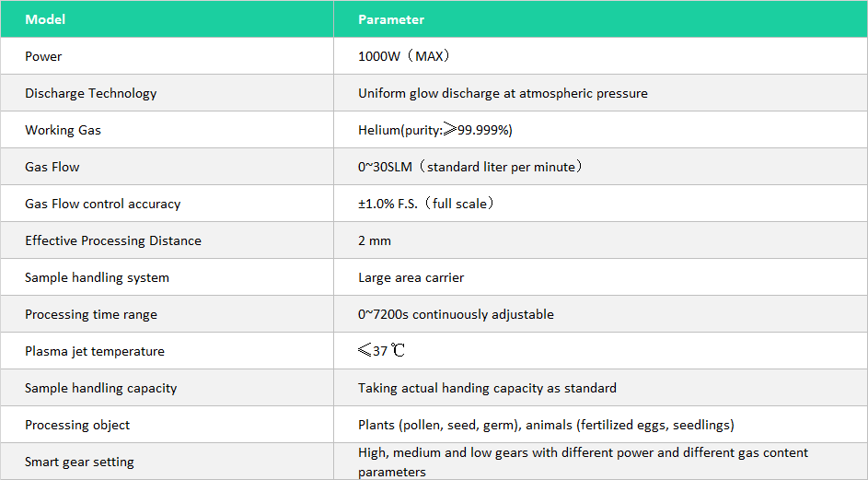Click the uniform glow discharge text
This screenshot has width=868, height=480.
pos(503,93)
